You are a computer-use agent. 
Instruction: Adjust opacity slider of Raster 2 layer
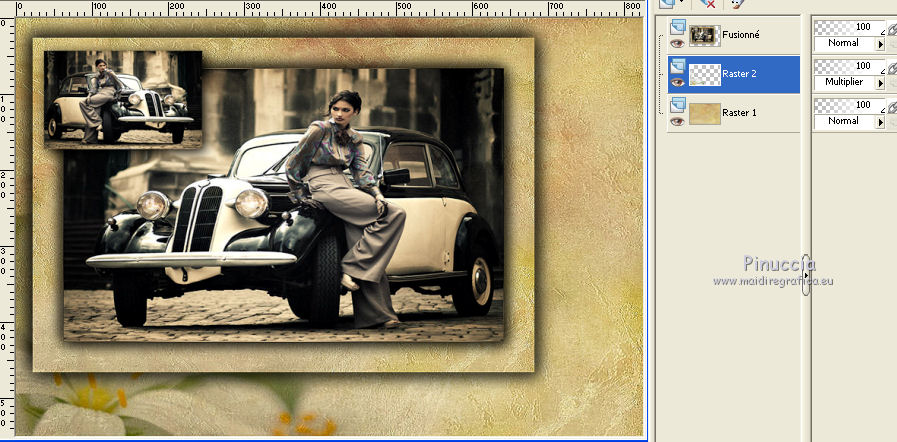849,66
